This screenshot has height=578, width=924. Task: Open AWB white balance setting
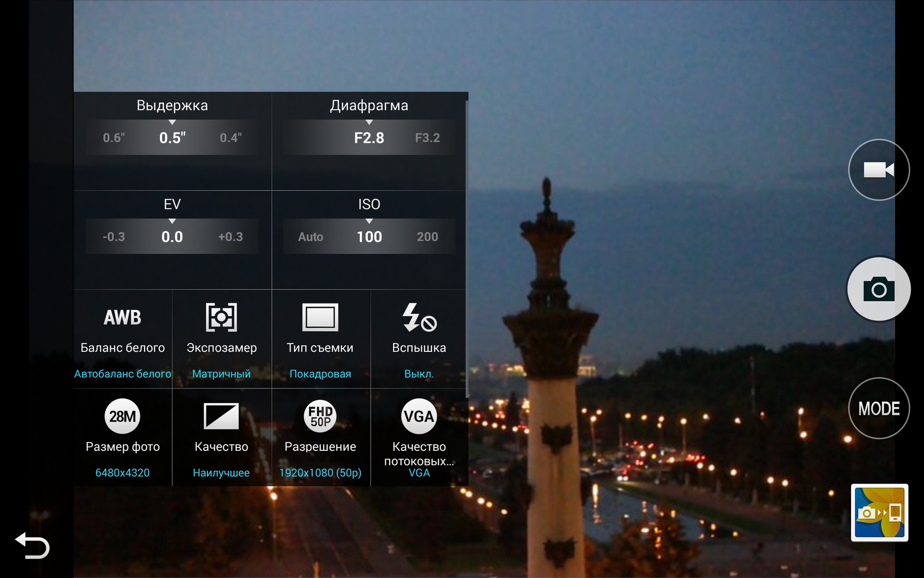click(x=122, y=318)
